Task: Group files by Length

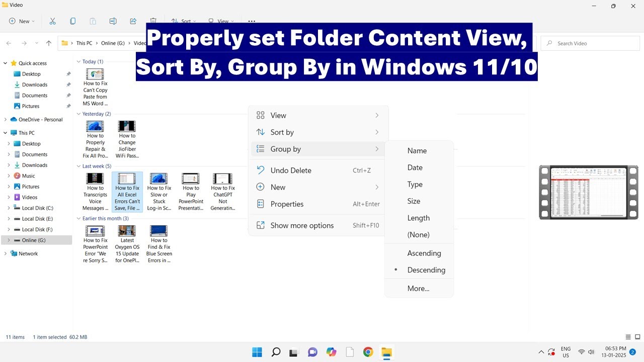Action: (x=419, y=218)
